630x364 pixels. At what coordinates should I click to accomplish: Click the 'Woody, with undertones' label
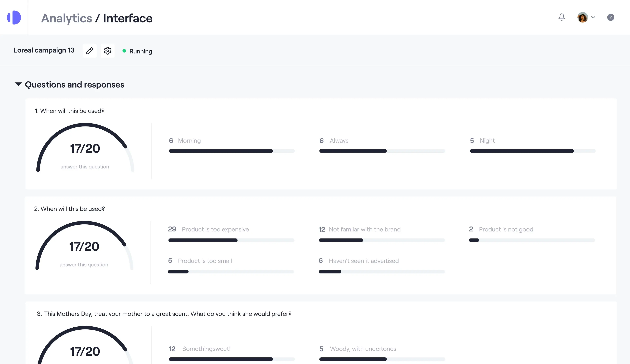(363, 349)
